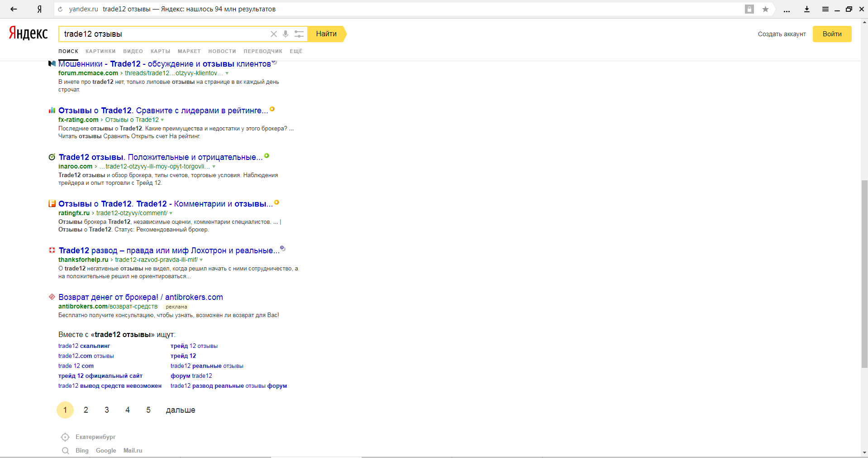Open the ratingfx.ru domain link
This screenshot has width=868, height=458.
(74, 213)
